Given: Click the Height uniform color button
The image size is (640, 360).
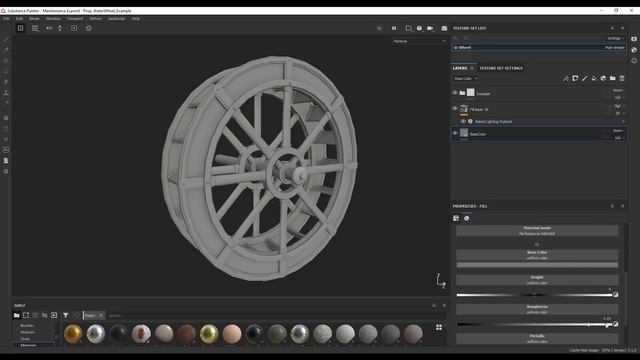Looking at the screenshot, I should pos(537,280).
